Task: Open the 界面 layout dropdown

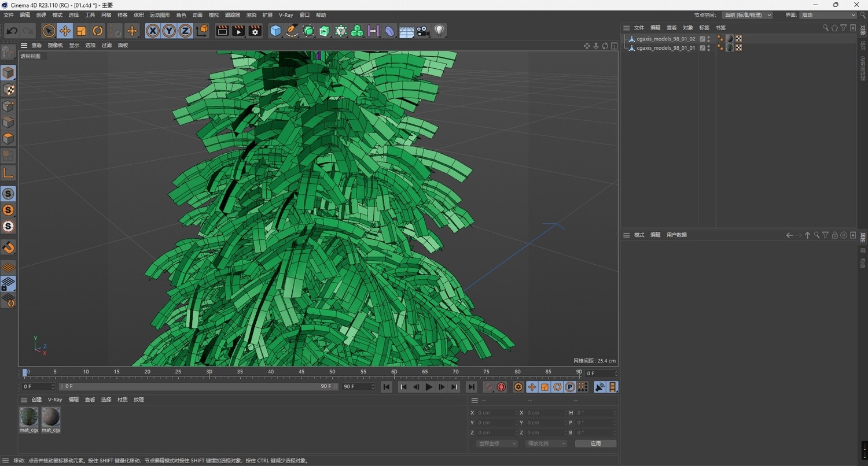Action: click(828, 15)
